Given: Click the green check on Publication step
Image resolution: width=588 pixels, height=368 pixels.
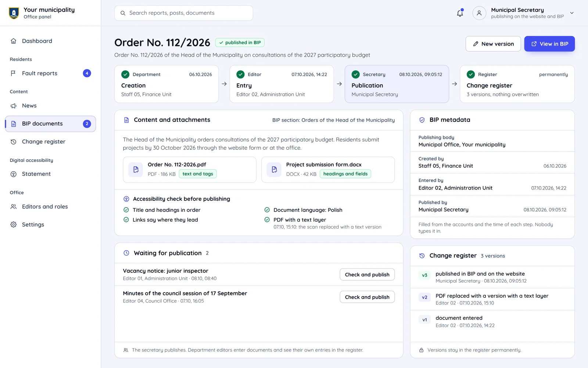Looking at the screenshot, I should pyautogui.click(x=355, y=74).
